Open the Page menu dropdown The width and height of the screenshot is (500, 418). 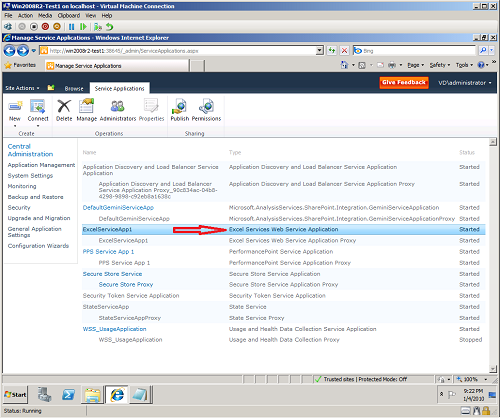click(x=415, y=65)
